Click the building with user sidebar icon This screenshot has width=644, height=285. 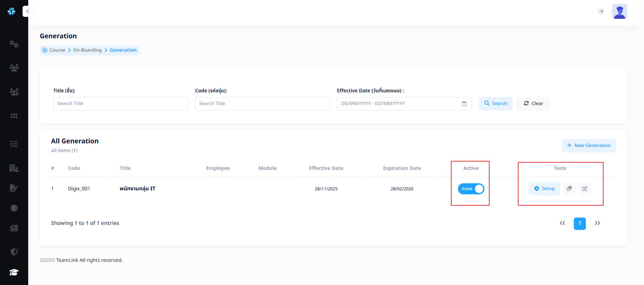tap(14, 168)
